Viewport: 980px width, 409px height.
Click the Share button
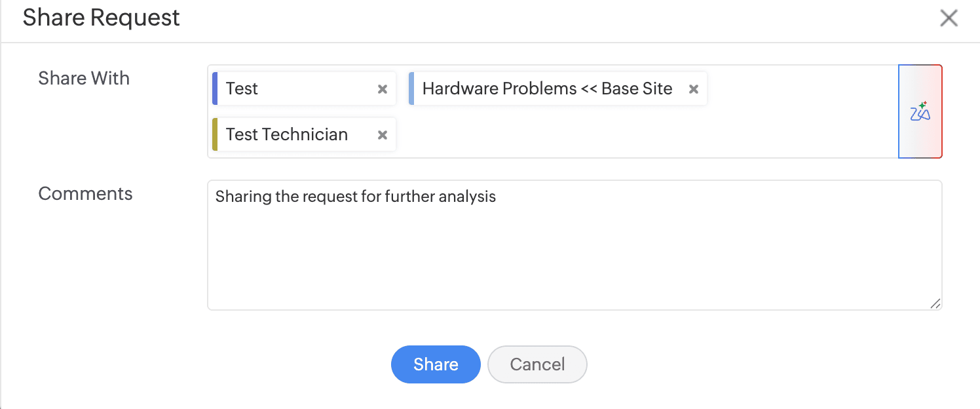click(x=436, y=364)
